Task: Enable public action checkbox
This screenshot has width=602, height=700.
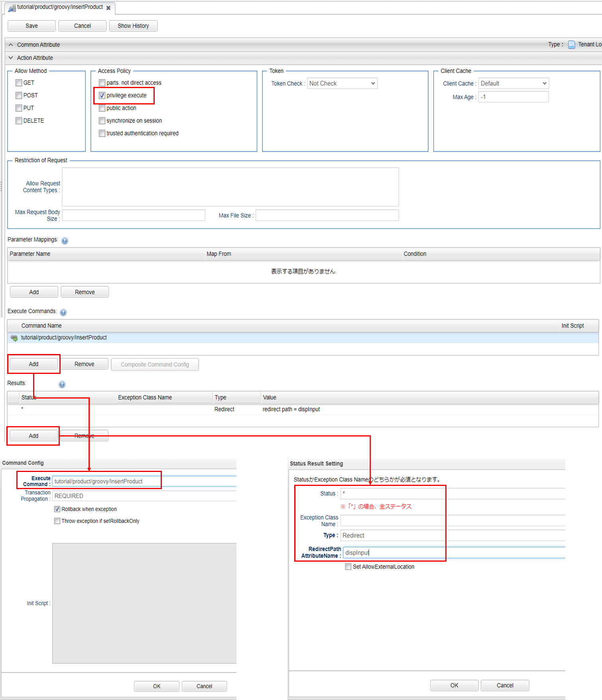Action: tap(102, 108)
